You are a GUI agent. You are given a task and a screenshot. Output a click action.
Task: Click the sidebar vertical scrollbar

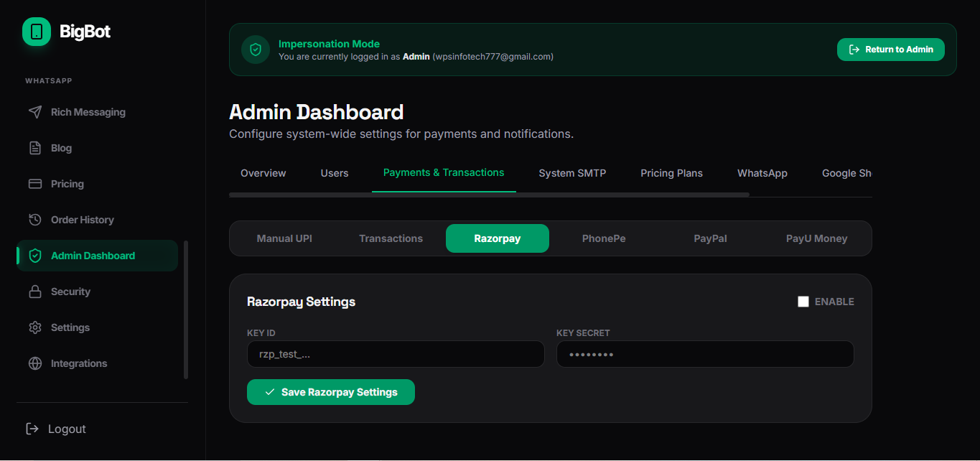(186, 309)
